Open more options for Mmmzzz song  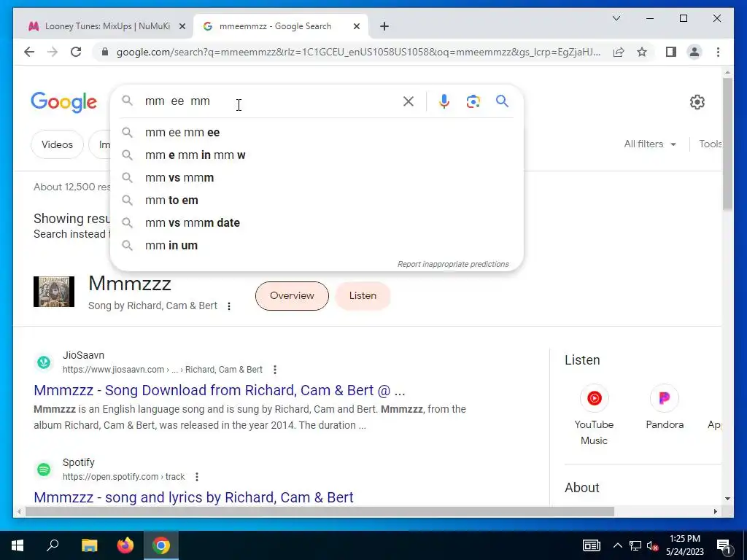(229, 306)
